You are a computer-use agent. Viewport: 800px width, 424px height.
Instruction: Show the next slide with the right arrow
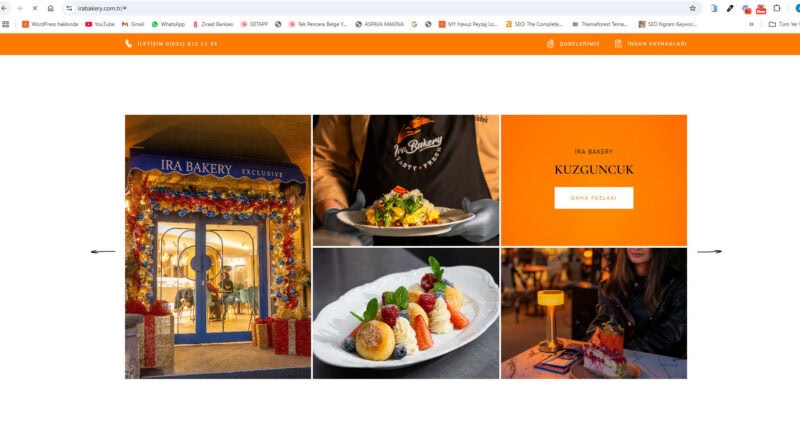tap(710, 252)
